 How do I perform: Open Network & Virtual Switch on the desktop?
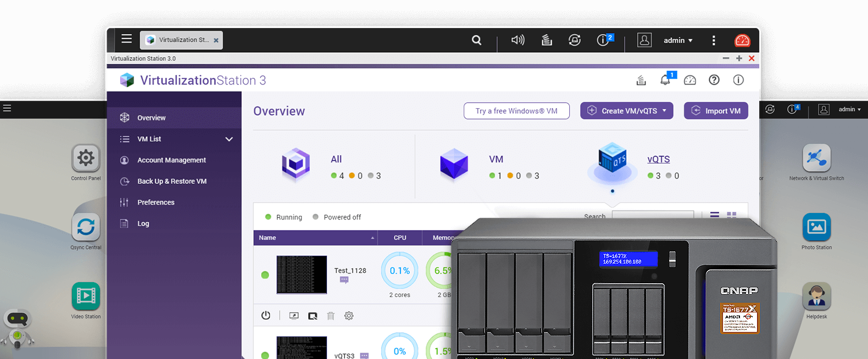click(x=816, y=158)
